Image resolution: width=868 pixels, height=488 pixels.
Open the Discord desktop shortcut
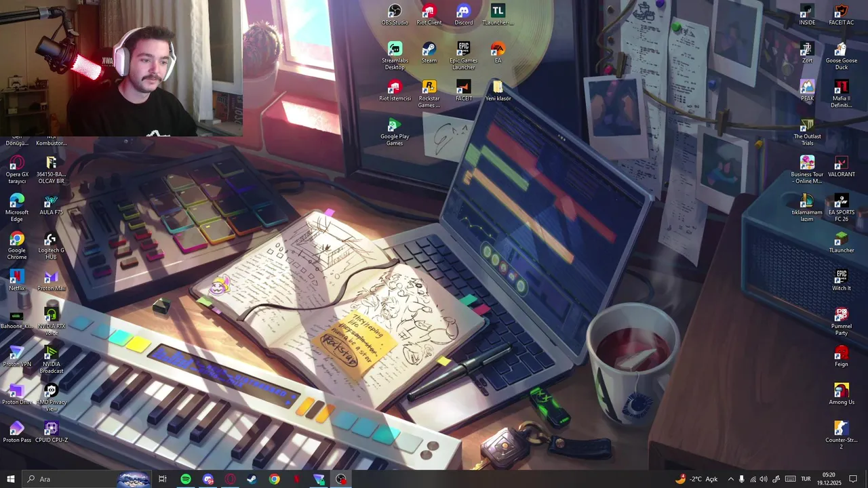464,15
